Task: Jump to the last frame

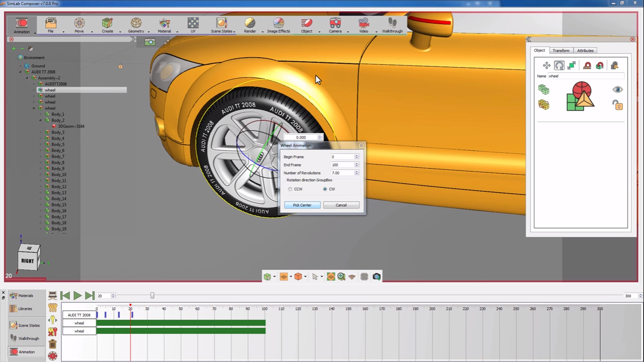Action: click(89, 296)
